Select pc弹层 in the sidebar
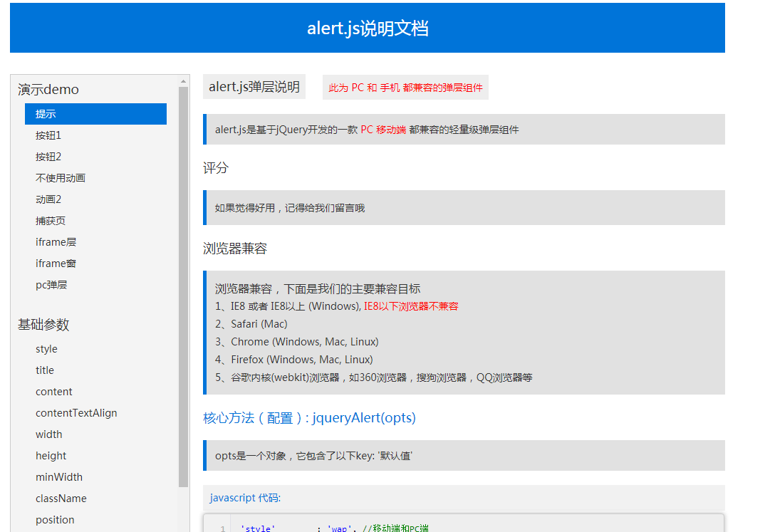765x532 pixels. click(x=51, y=284)
